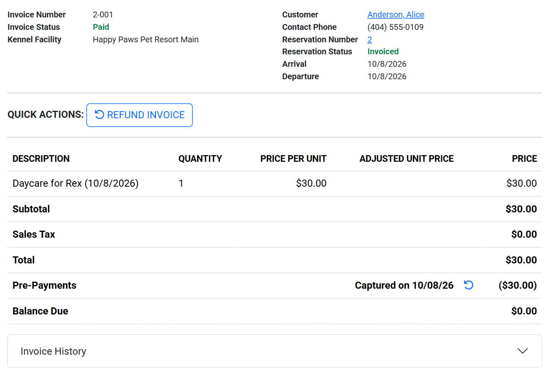The width and height of the screenshot is (549, 392).
Task: Click quantity value 1 for Daycare
Action: 181,183
